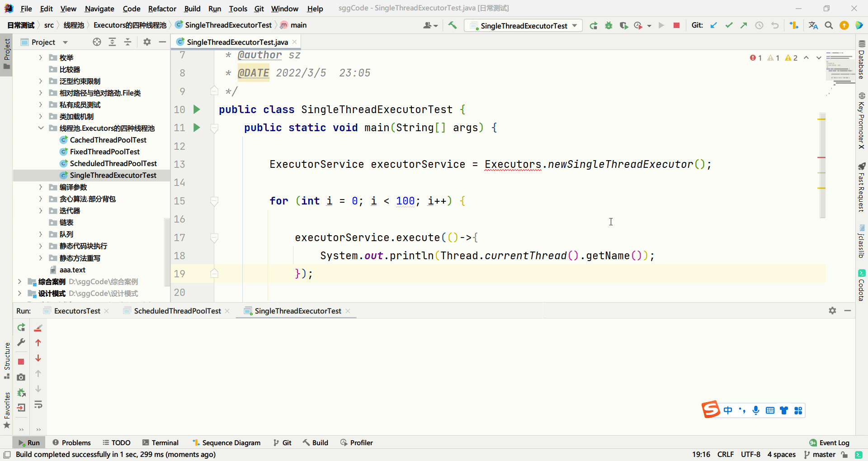
Task: Show Git history clock icon
Action: coord(759,25)
